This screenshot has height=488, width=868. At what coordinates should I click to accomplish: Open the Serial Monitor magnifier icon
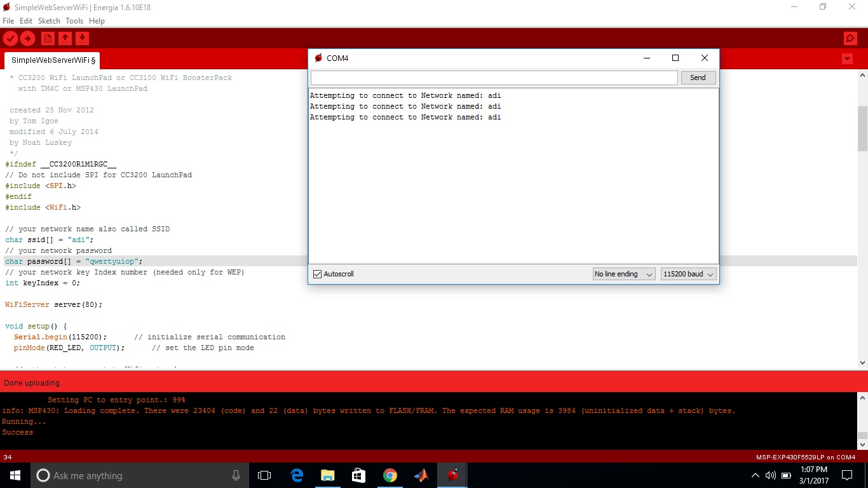850,39
